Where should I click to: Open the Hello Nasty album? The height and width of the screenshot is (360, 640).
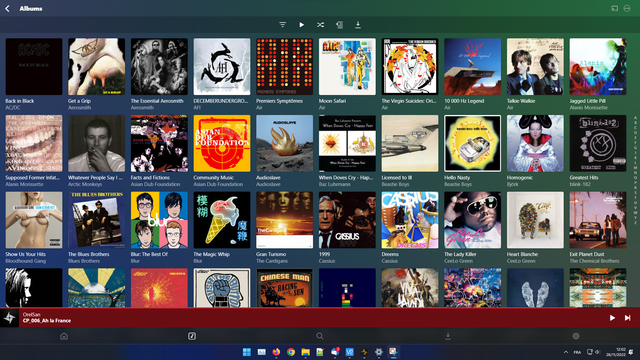click(473, 143)
